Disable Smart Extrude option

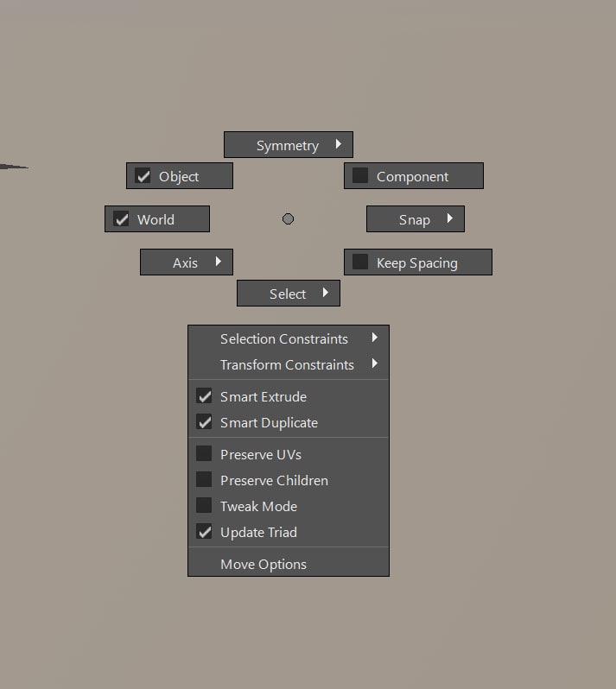click(x=204, y=396)
